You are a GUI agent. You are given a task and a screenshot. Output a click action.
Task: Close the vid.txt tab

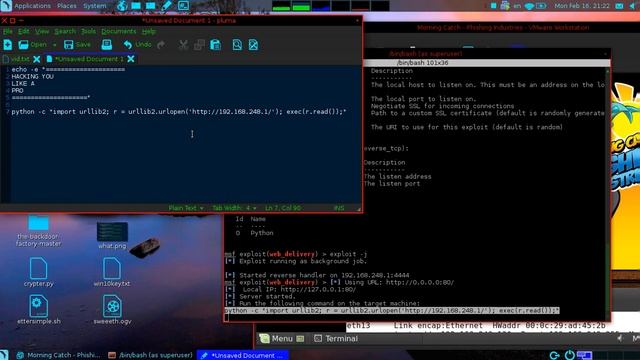pyautogui.click(x=36, y=59)
